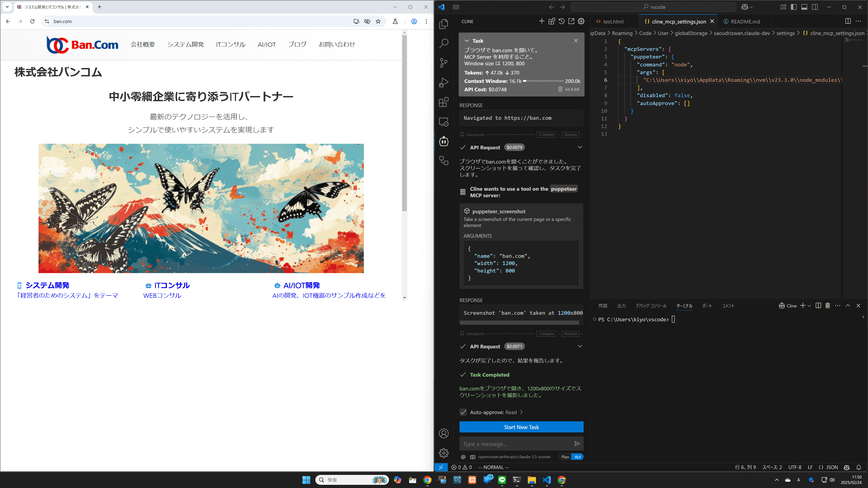Toggle the Auto-approve Read checkbox
868x488 pixels.
click(x=463, y=412)
